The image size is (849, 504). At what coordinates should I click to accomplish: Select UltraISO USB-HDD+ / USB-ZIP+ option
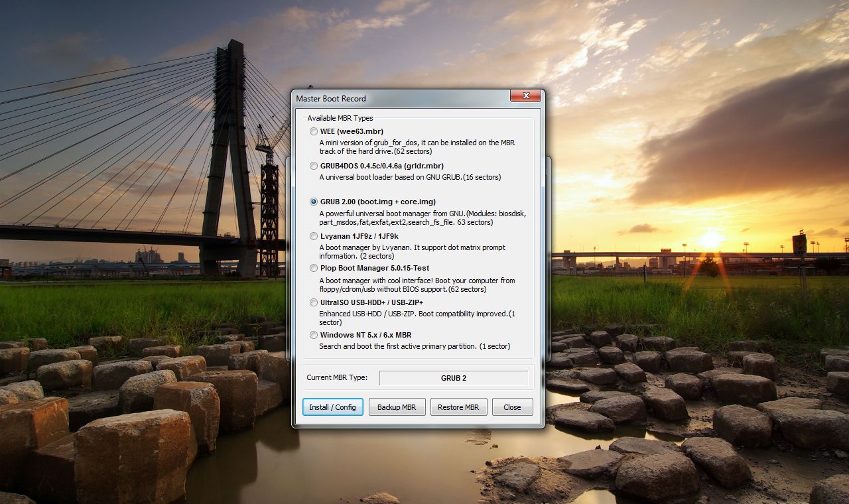coord(367,302)
